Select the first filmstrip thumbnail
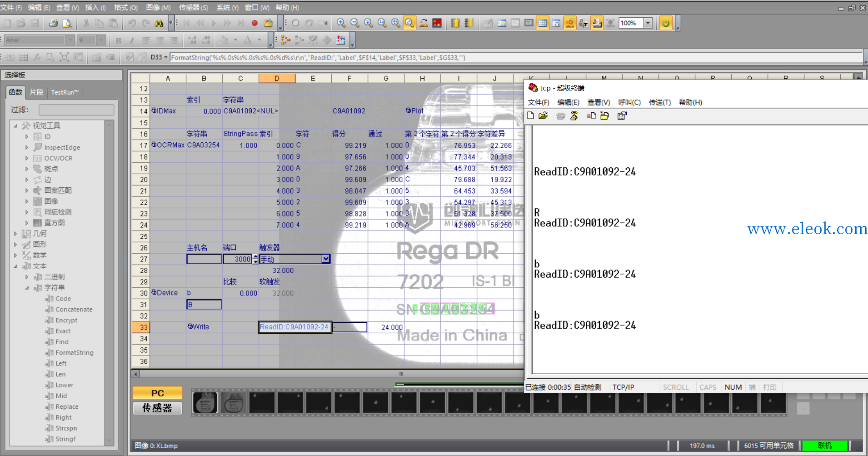 [x=205, y=403]
